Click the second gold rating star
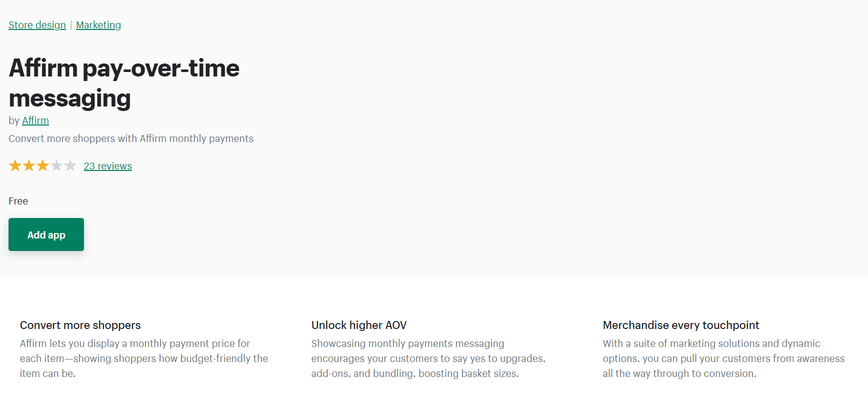The image size is (868, 396). pos(29,165)
